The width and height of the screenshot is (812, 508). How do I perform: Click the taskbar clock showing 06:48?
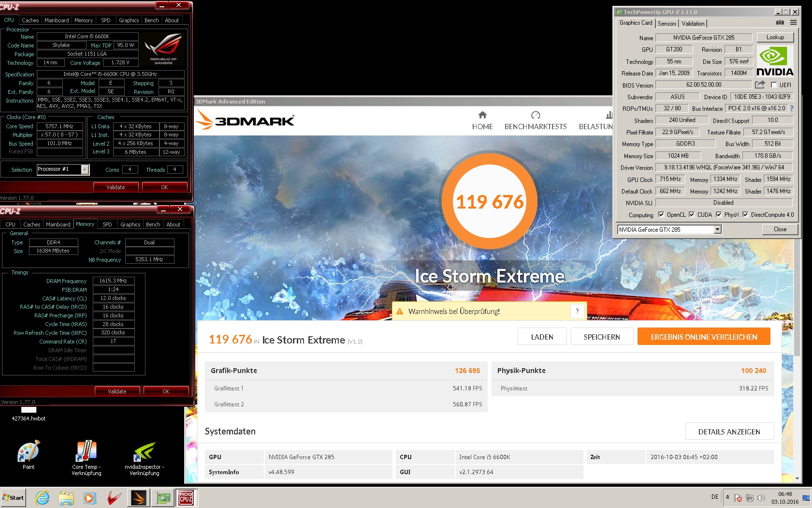click(785, 497)
